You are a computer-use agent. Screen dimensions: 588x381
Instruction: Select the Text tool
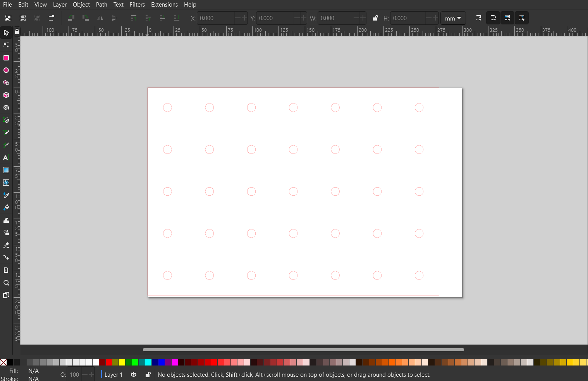click(x=6, y=158)
